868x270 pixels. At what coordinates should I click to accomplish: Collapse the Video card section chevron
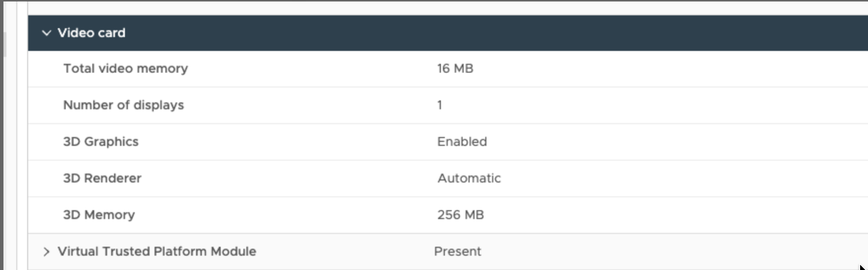tap(46, 33)
